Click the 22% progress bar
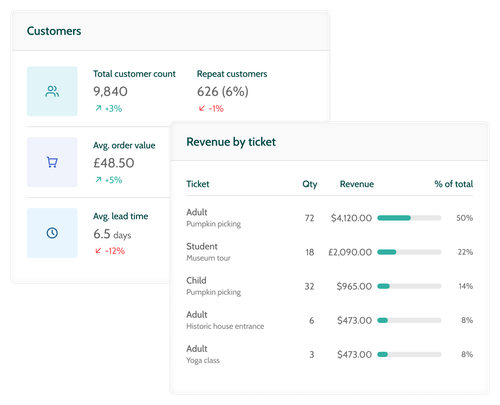 pyautogui.click(x=409, y=252)
